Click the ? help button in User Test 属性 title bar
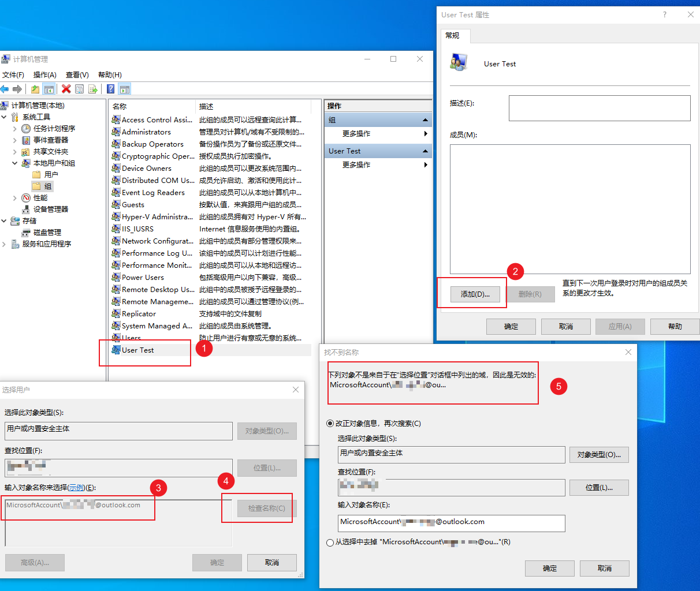The image size is (700, 591). (x=665, y=15)
